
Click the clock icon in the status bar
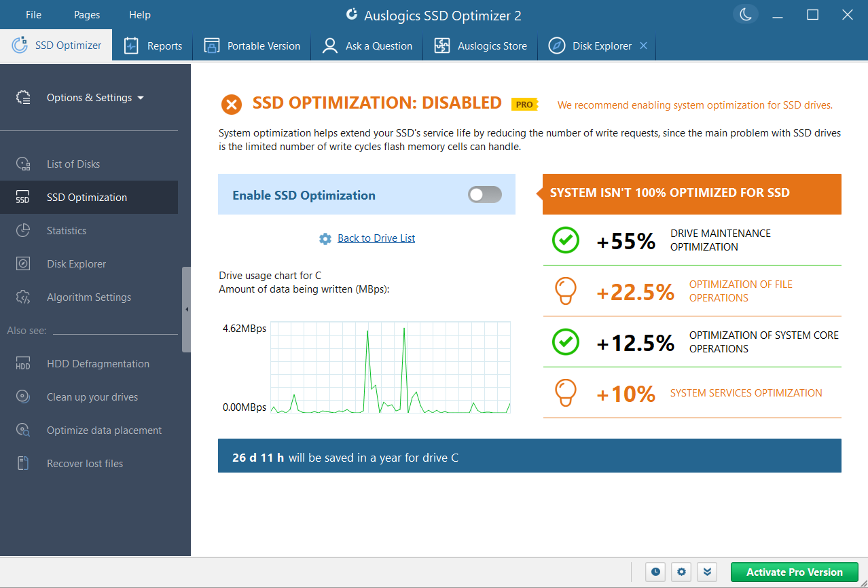[x=655, y=572]
